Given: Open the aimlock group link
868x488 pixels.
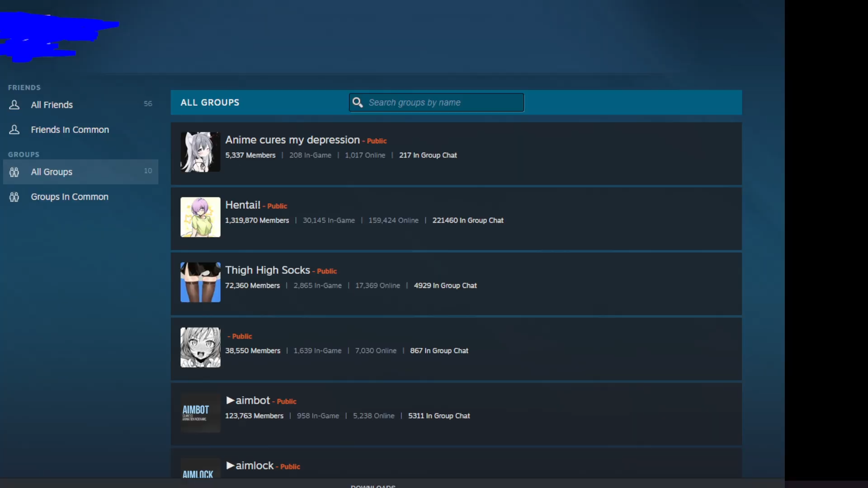Looking at the screenshot, I should 250,465.
